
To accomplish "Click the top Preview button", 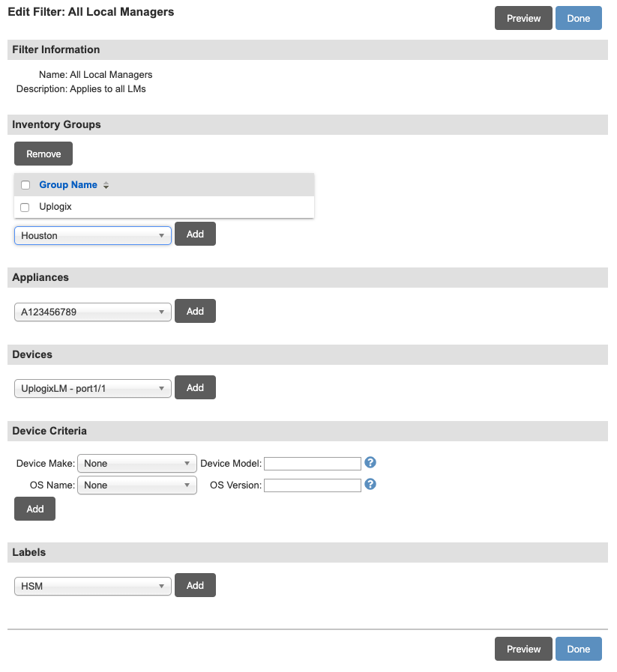I will pos(523,18).
